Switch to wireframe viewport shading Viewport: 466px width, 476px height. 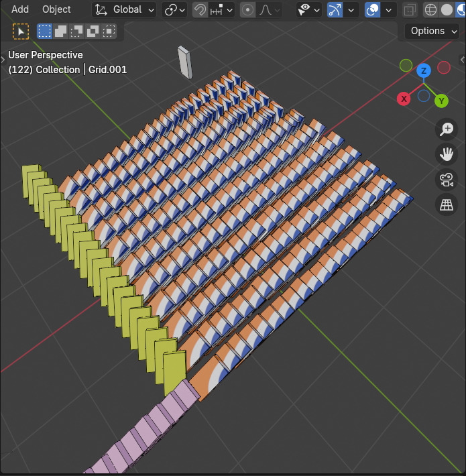tap(430, 10)
